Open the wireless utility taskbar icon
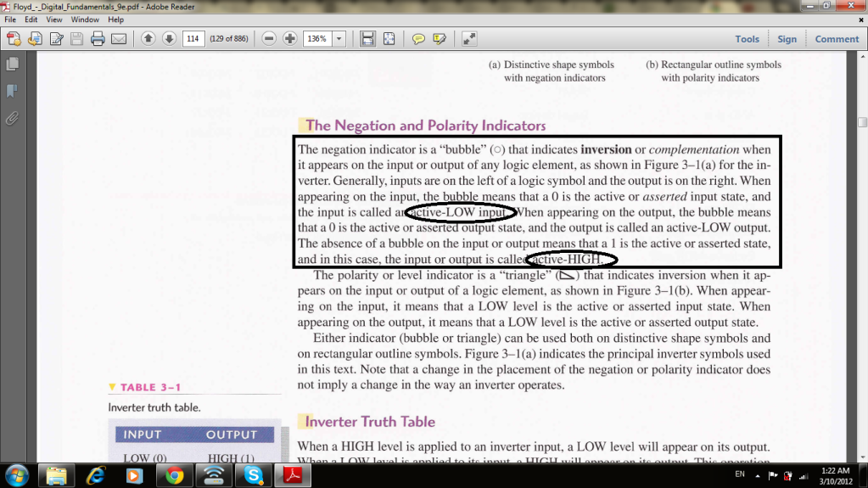 point(214,476)
